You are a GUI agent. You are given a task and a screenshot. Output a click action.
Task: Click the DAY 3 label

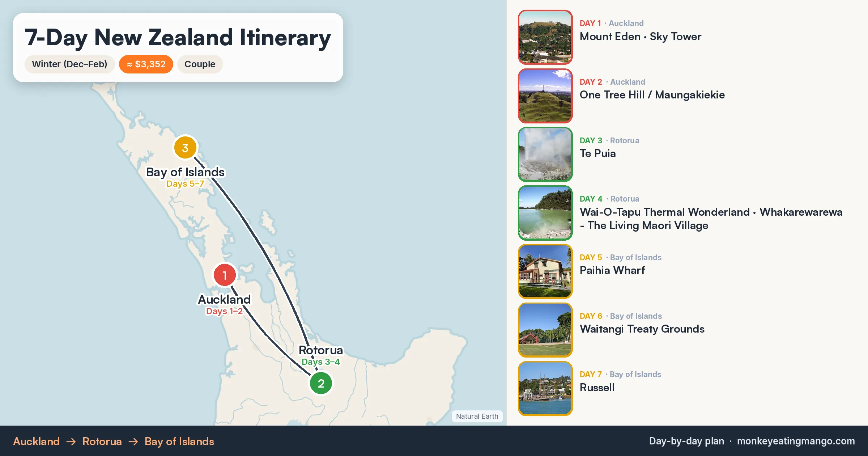coord(591,140)
